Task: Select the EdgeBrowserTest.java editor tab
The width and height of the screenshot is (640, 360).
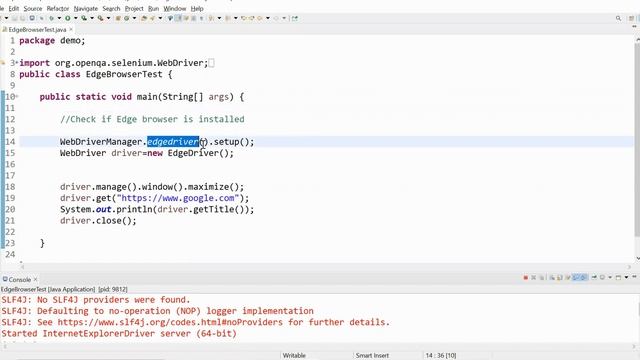Action: click(37, 29)
